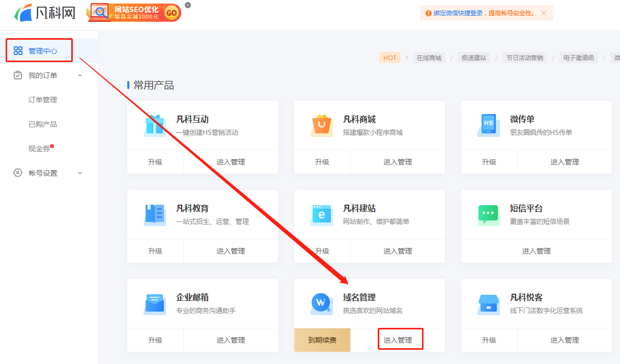Viewport: 620px width, 364px height.
Task: Click the 挑选喜欢的网站域名 description text
Action: tap(373, 311)
